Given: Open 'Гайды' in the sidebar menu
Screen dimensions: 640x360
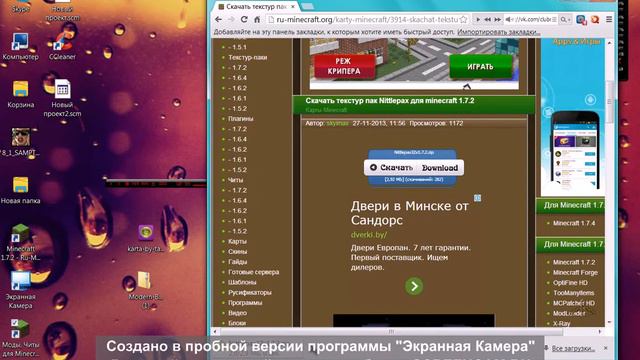Looking at the screenshot, I should tap(238, 262).
